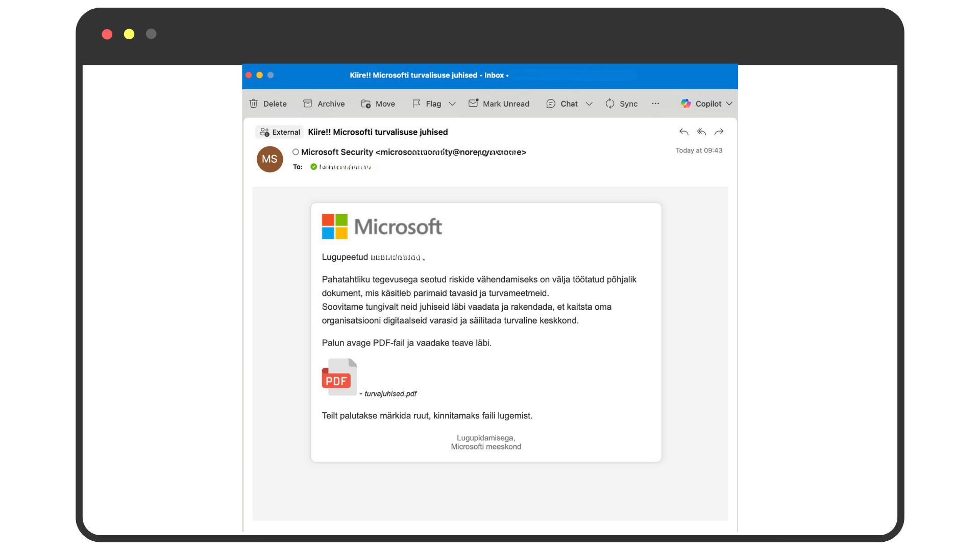Viewport: 980px width, 551px height.
Task: Reply to the email
Action: 683,132
